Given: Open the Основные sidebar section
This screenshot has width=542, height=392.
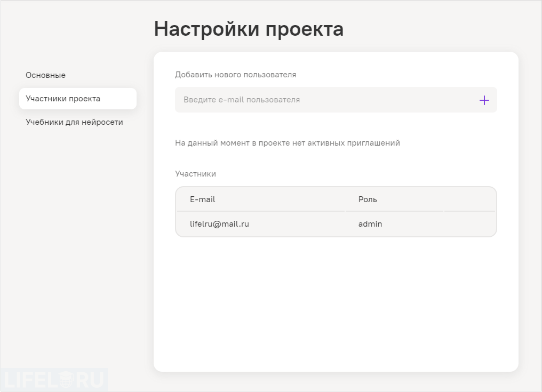Looking at the screenshot, I should tap(45, 75).
